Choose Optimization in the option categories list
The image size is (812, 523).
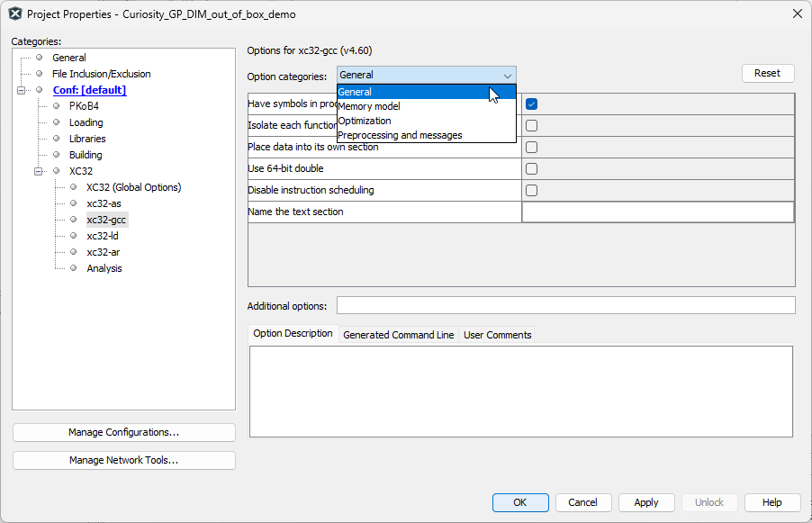point(365,121)
